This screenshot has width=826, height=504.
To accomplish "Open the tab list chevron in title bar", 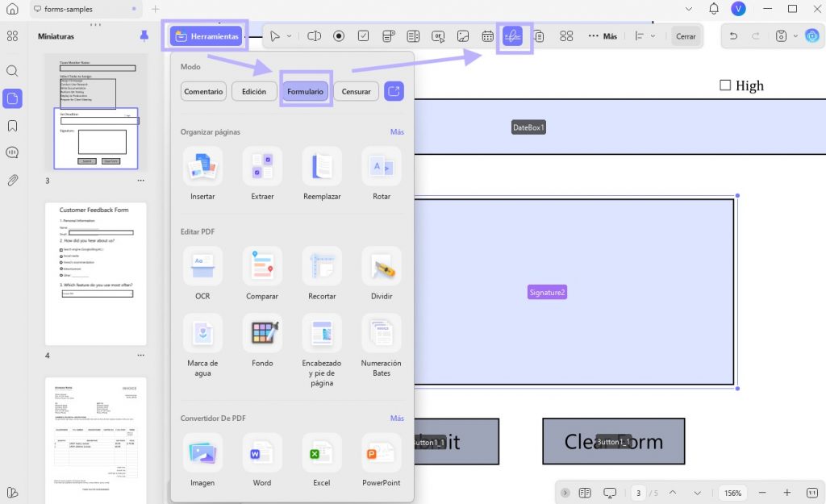I will [689, 9].
